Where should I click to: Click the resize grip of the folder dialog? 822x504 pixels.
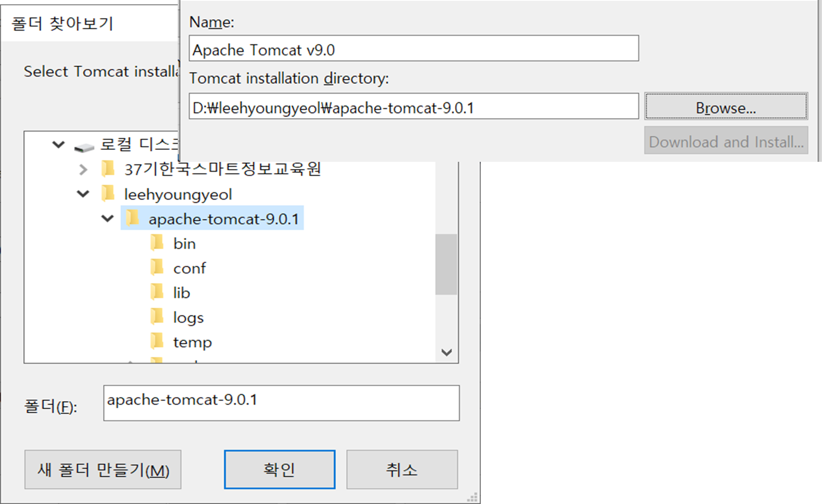click(473, 497)
